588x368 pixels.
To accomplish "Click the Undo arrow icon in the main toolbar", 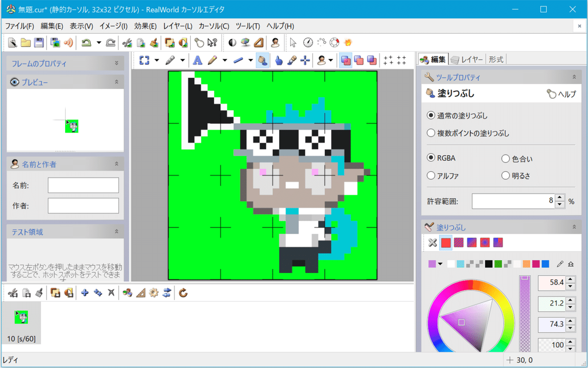I will 86,43.
